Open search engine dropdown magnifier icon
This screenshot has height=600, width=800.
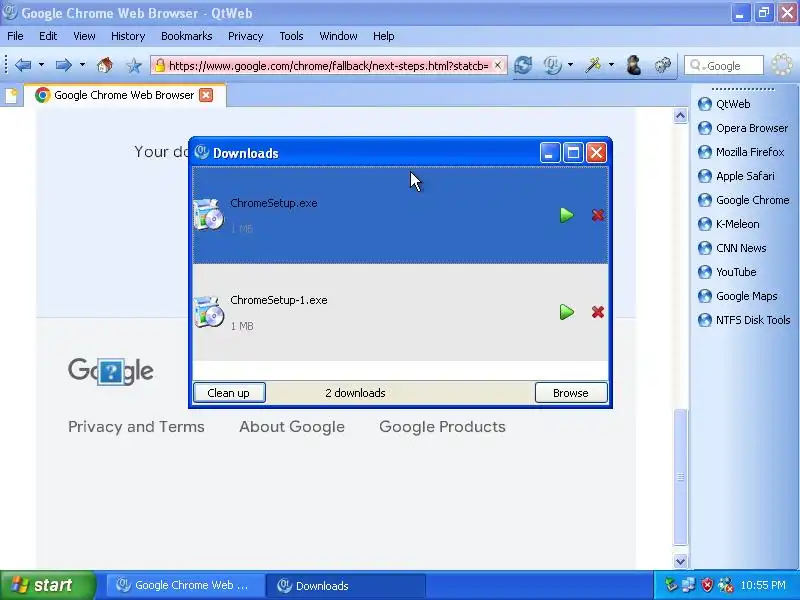tap(696, 66)
